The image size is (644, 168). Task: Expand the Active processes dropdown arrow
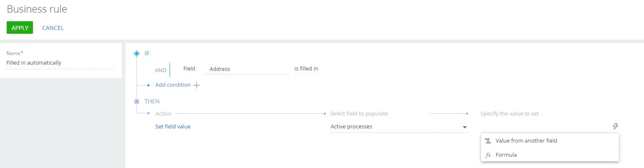pyautogui.click(x=464, y=127)
